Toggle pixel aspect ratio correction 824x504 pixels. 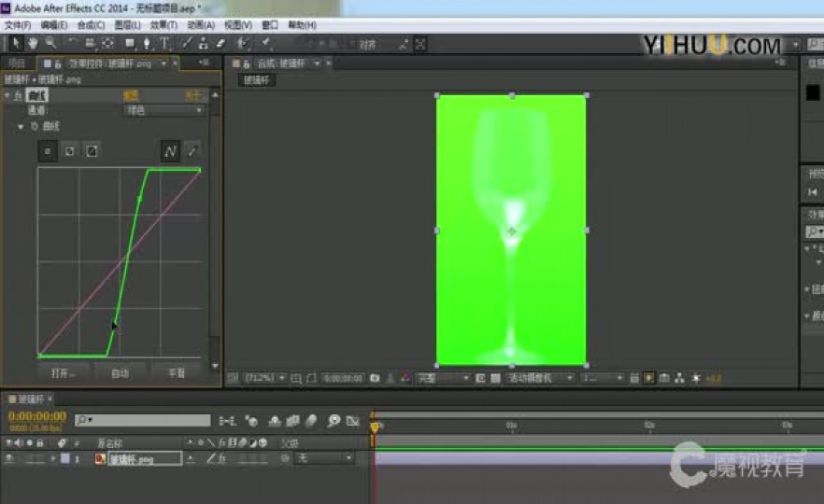click(x=634, y=378)
